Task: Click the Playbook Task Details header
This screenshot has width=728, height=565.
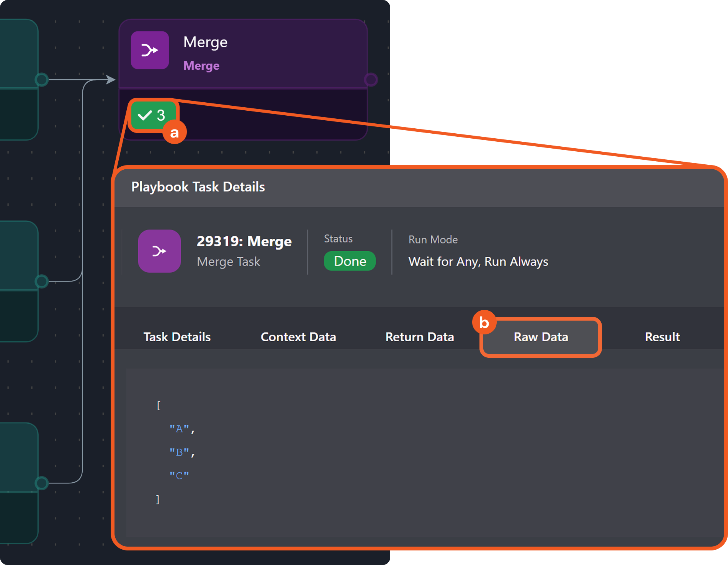Action: (198, 187)
